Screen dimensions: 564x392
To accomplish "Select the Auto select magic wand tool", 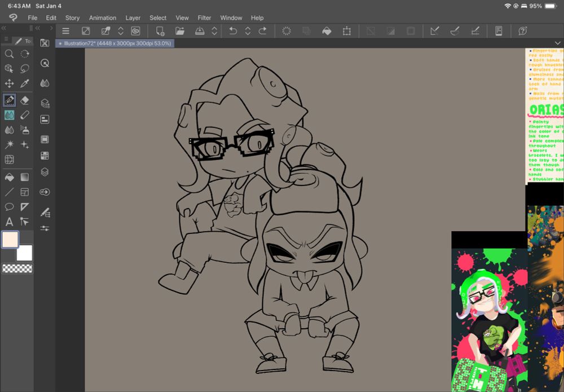I will [x=10, y=144].
